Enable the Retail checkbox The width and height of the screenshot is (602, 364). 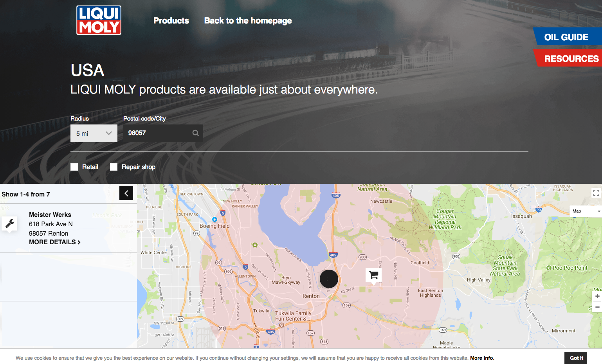tap(74, 167)
